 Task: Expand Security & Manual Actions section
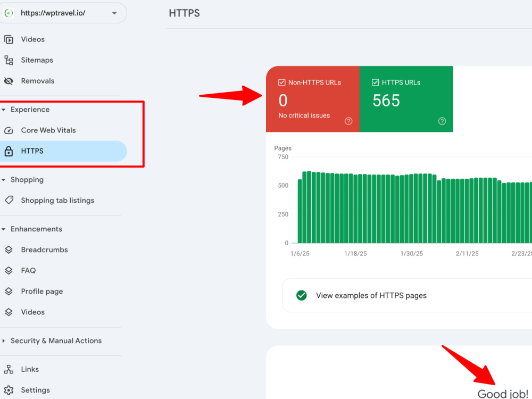coord(3,340)
